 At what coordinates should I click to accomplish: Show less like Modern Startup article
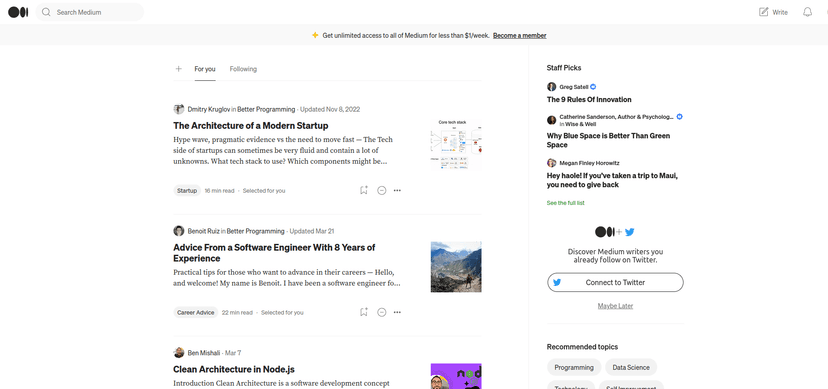click(x=382, y=190)
